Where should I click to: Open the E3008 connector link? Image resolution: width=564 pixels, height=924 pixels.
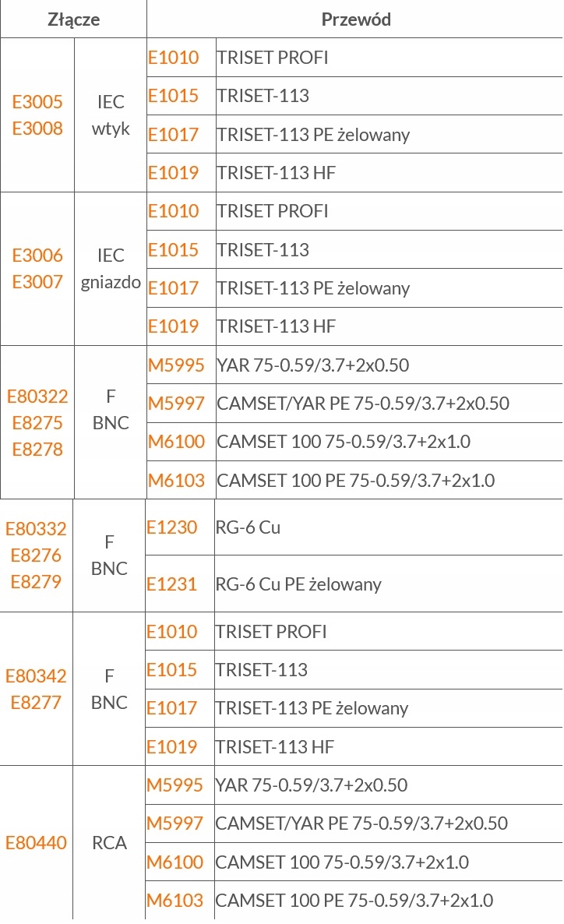coord(37,129)
